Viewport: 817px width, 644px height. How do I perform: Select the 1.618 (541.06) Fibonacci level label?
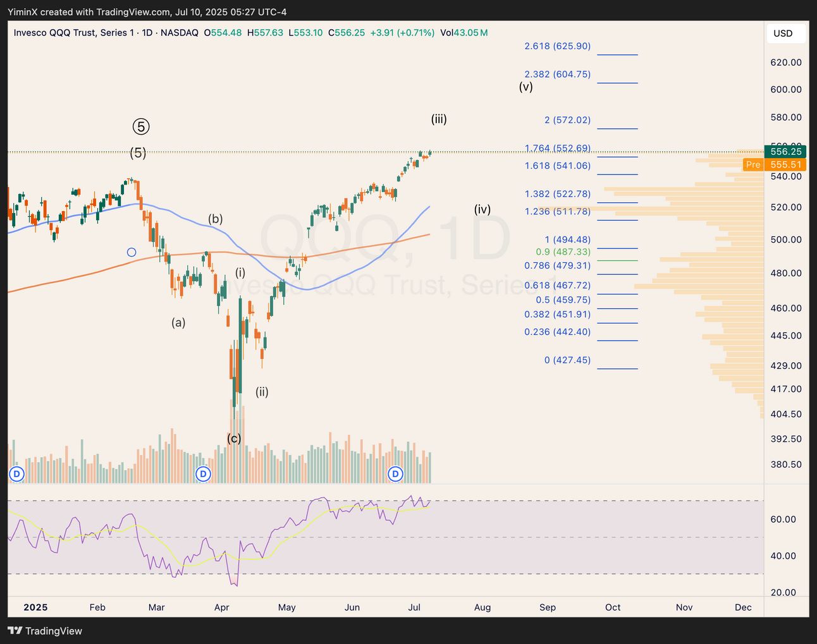click(x=558, y=166)
